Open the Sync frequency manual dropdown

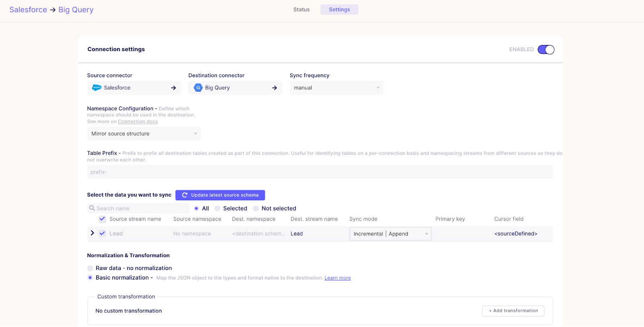click(336, 88)
